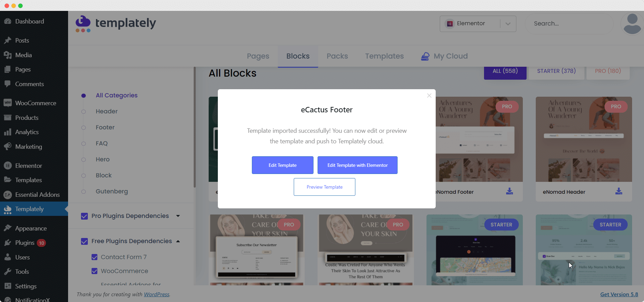
Task: Open Essential Addons in the sidebar
Action: pos(37,195)
